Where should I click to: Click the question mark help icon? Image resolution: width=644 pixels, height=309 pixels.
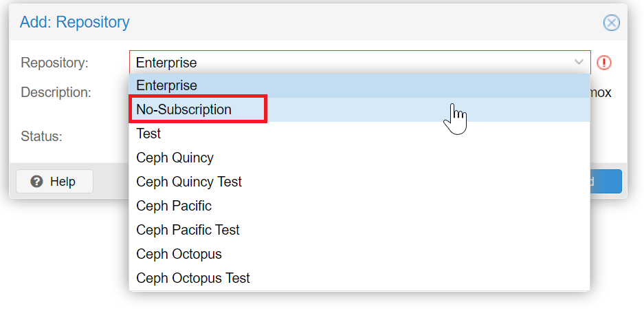tap(36, 181)
